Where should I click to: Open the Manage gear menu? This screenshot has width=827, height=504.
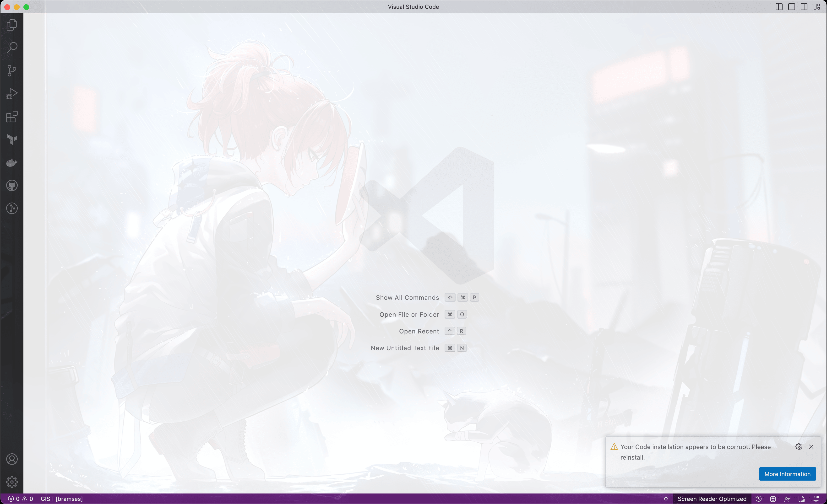pyautogui.click(x=12, y=482)
